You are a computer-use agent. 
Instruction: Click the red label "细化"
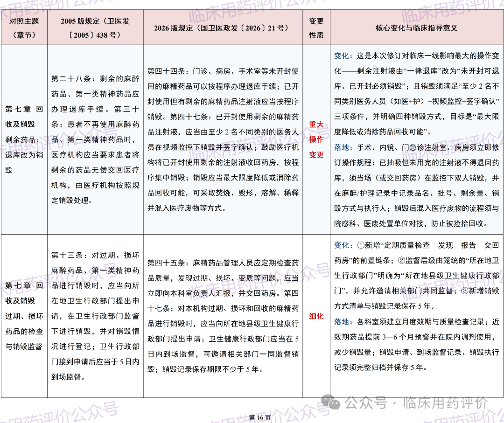tap(316, 316)
